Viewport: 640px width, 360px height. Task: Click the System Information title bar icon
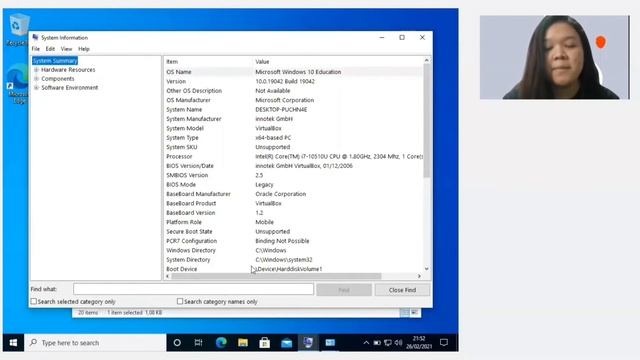point(35,37)
